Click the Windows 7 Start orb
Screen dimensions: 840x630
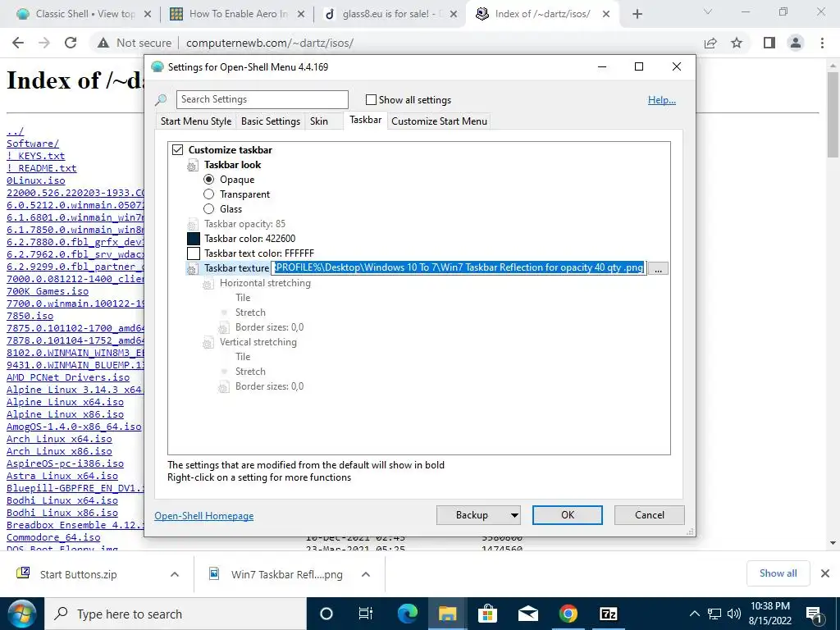(21, 614)
